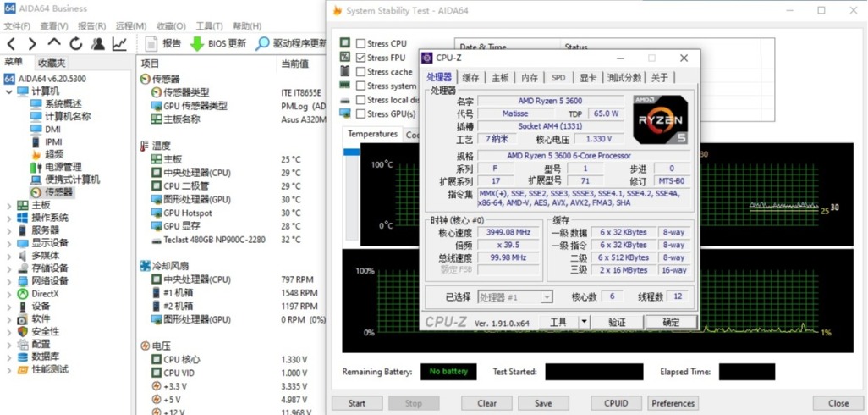Switch to the 收藏夹 favorites tab

pyautogui.click(x=52, y=64)
